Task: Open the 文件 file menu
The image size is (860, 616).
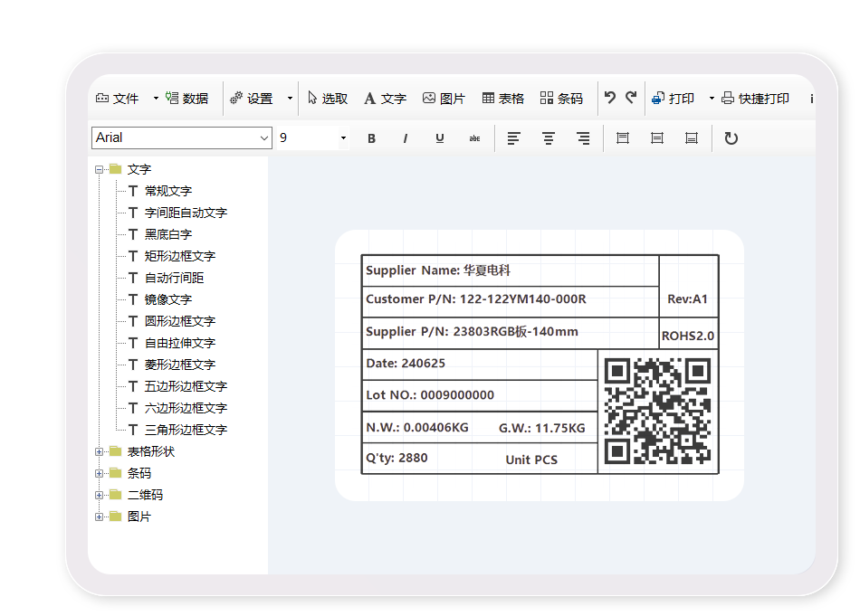Action: click(118, 99)
